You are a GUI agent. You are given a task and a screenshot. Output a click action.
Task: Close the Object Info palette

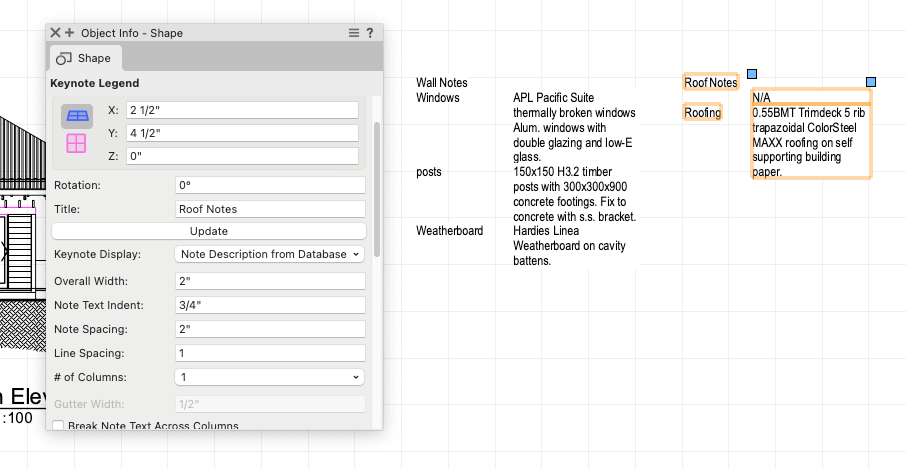coord(55,33)
